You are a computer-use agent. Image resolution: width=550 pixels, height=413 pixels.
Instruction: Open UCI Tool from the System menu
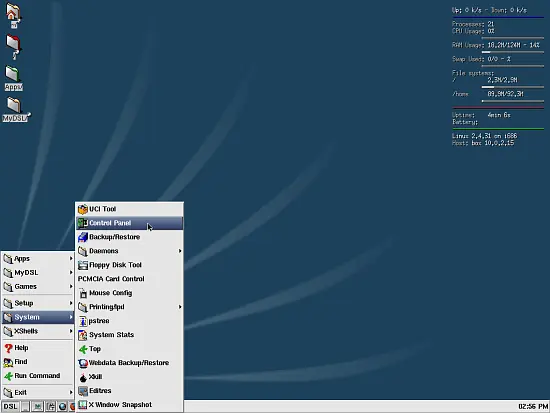click(129, 209)
